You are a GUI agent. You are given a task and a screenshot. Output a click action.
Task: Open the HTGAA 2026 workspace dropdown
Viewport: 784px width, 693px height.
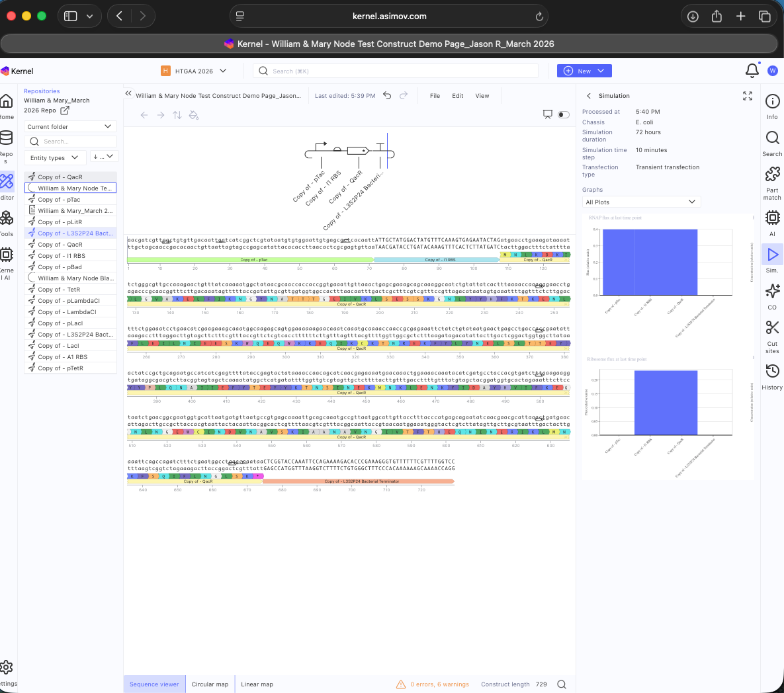tap(194, 71)
